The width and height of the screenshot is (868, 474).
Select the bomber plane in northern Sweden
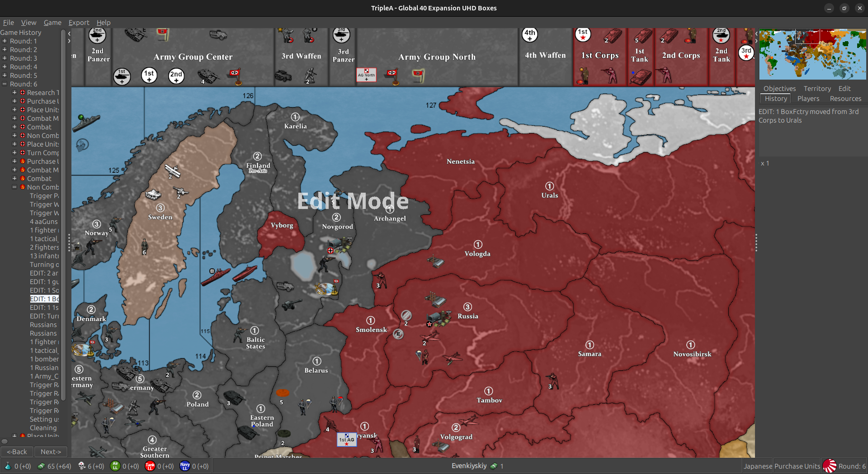(x=172, y=171)
